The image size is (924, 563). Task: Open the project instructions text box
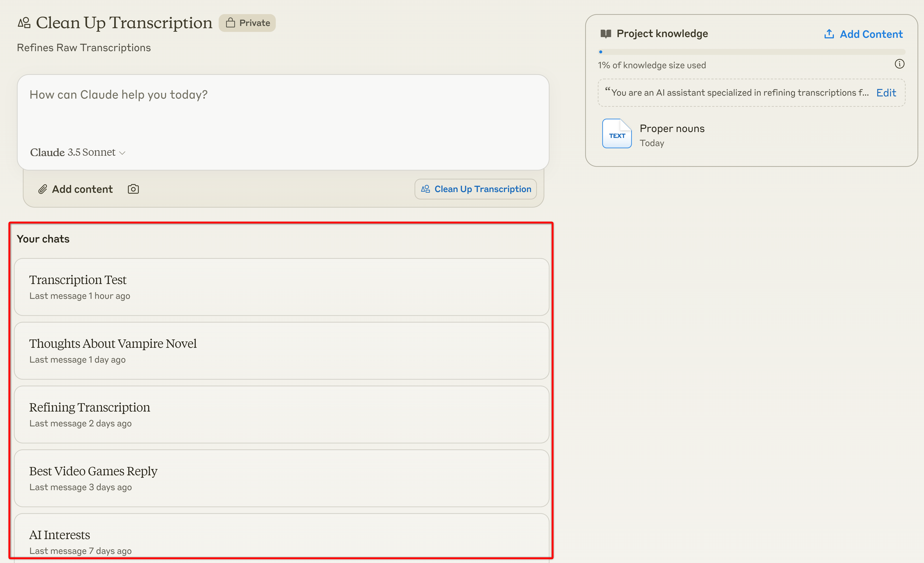pos(752,93)
